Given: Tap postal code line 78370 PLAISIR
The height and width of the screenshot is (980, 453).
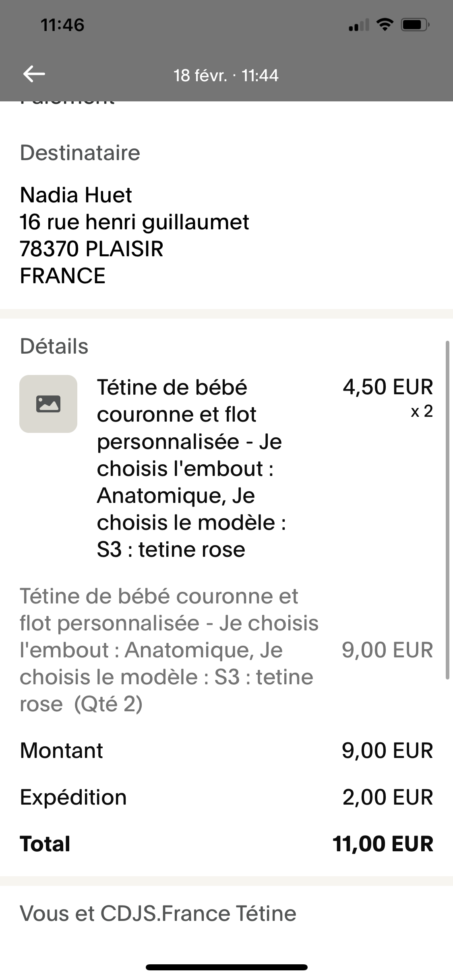Looking at the screenshot, I should (x=91, y=249).
